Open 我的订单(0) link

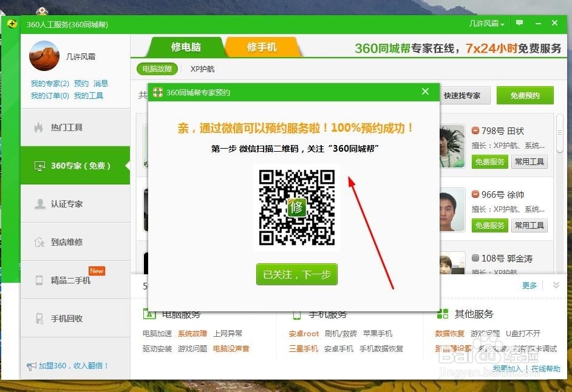pyautogui.click(x=50, y=95)
